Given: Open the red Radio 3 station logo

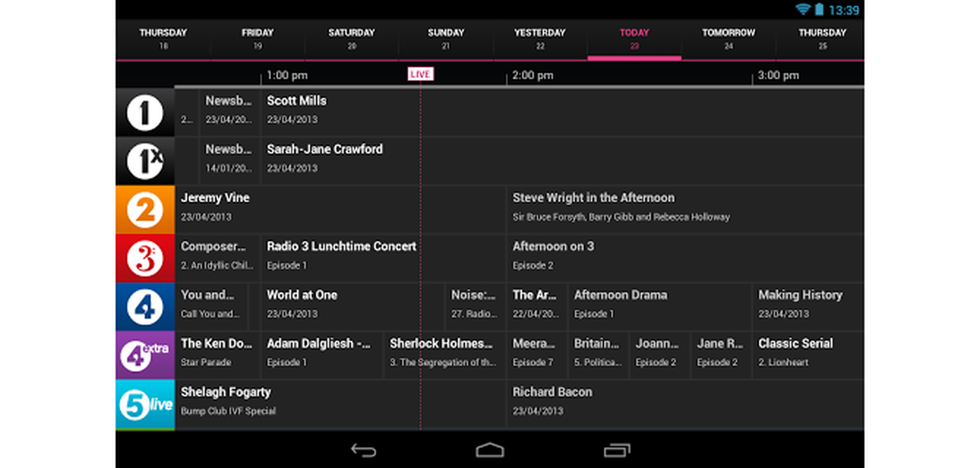Looking at the screenshot, I should pyautogui.click(x=145, y=258).
